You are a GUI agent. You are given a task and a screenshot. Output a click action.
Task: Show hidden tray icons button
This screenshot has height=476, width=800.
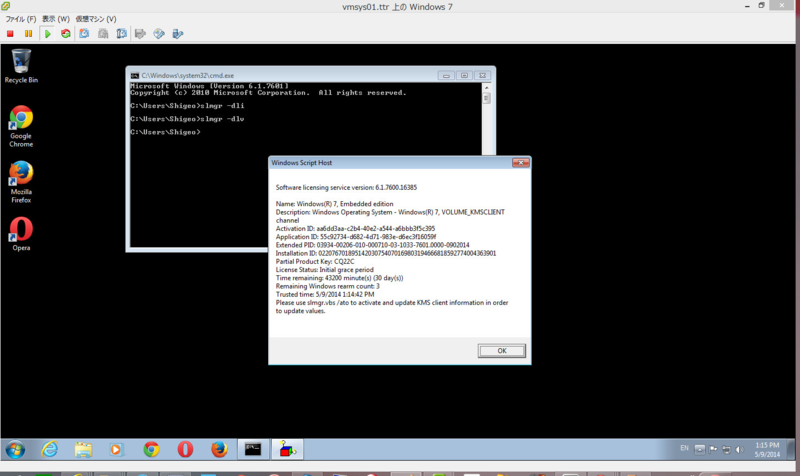click(699, 449)
